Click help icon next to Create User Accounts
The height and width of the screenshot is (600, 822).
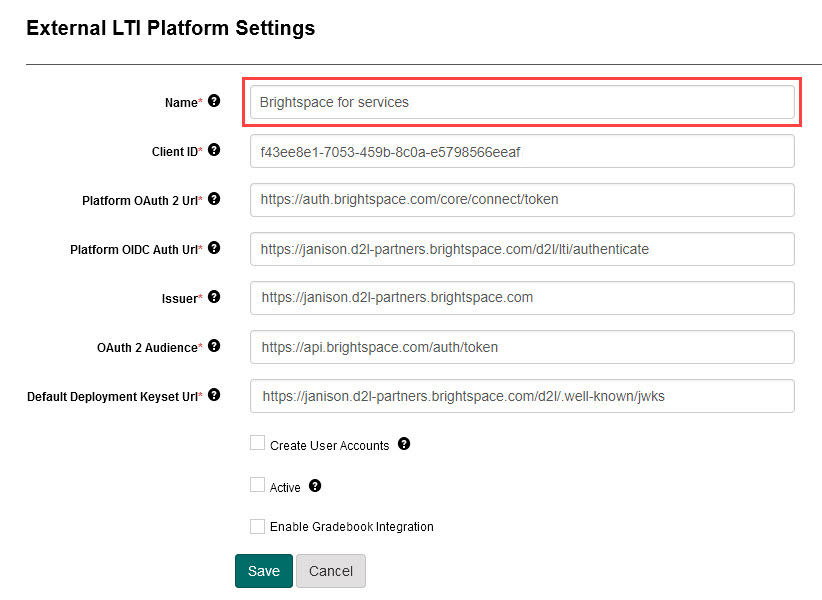click(404, 444)
